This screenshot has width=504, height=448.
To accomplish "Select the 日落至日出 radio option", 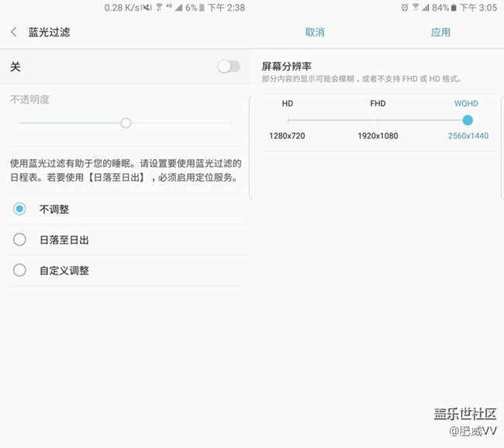I will pos(20,240).
